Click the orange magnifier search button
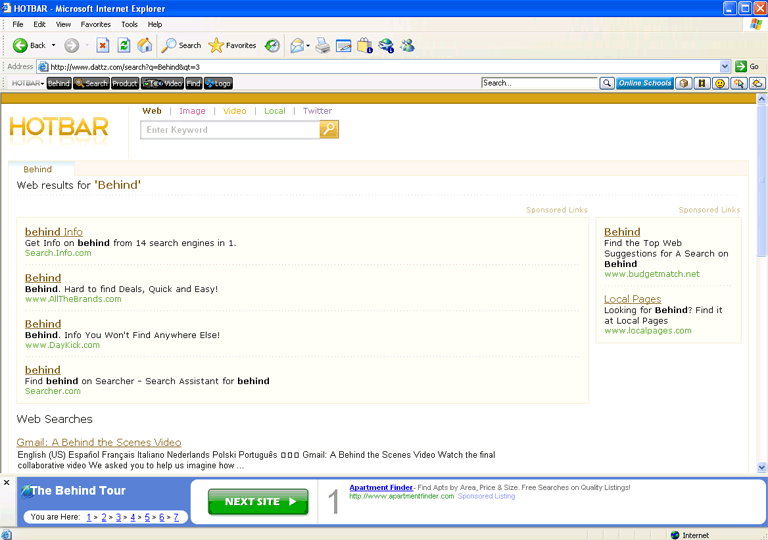768x540 pixels. (329, 130)
